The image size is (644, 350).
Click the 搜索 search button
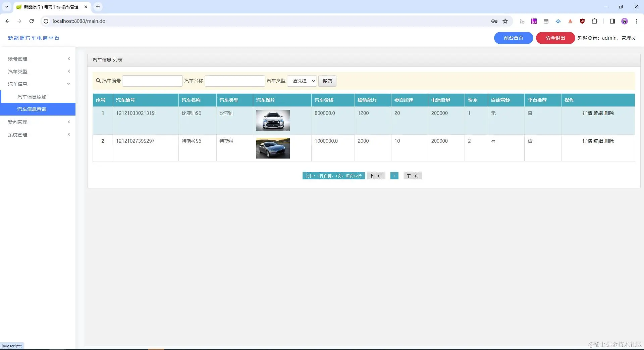[x=327, y=81]
